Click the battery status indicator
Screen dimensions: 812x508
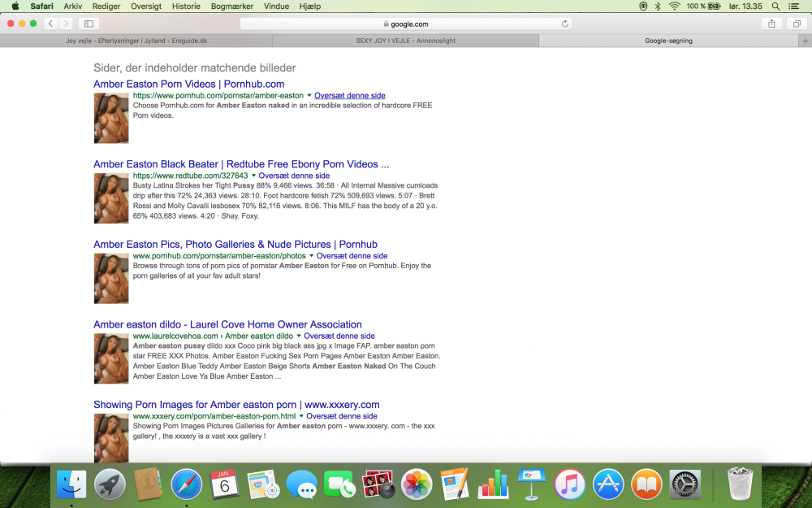(x=704, y=7)
